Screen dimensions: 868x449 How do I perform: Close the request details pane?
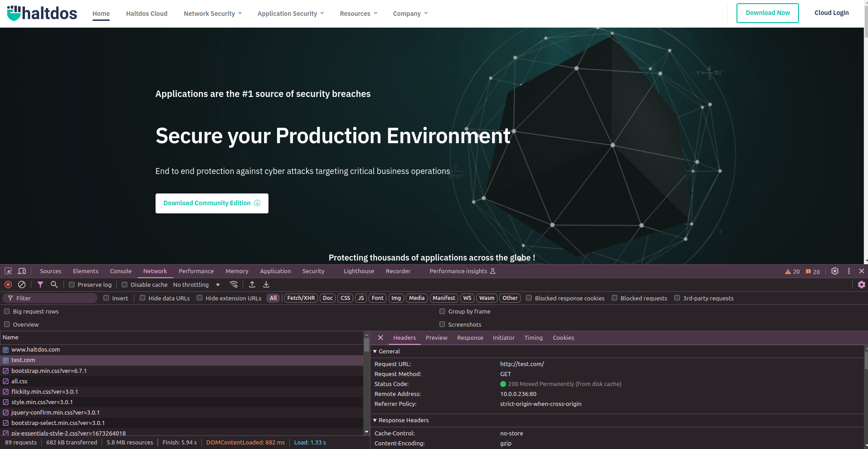pos(380,338)
